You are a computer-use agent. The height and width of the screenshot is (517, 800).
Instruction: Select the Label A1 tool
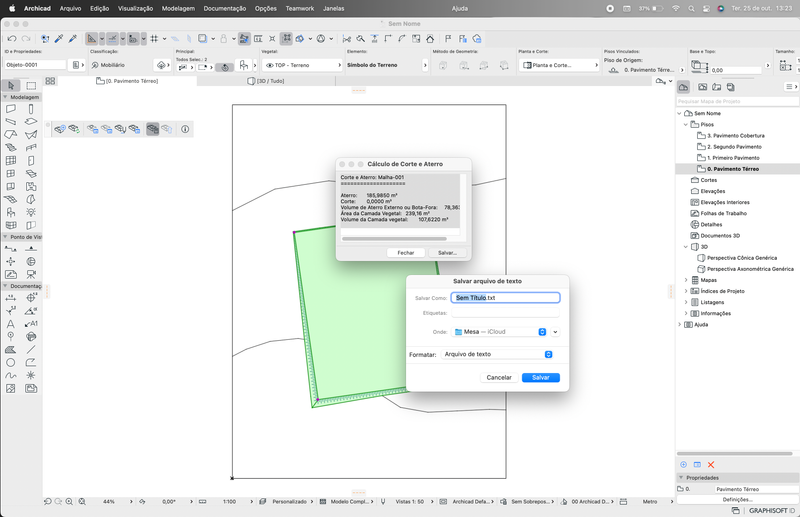pos(31,324)
